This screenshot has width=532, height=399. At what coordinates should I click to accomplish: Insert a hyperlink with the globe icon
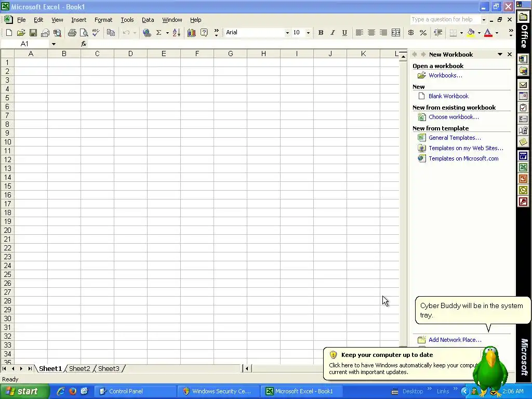tap(147, 33)
